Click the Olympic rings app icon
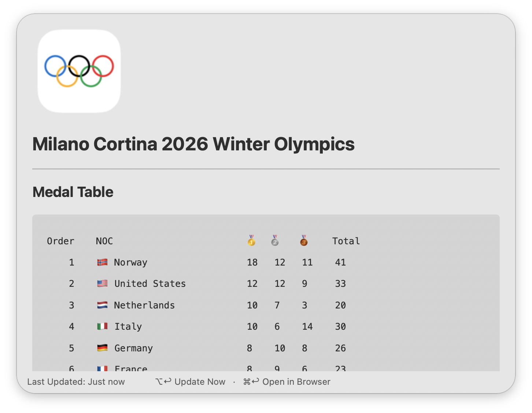Image resolution: width=532 pixels, height=413 pixels. coord(79,71)
